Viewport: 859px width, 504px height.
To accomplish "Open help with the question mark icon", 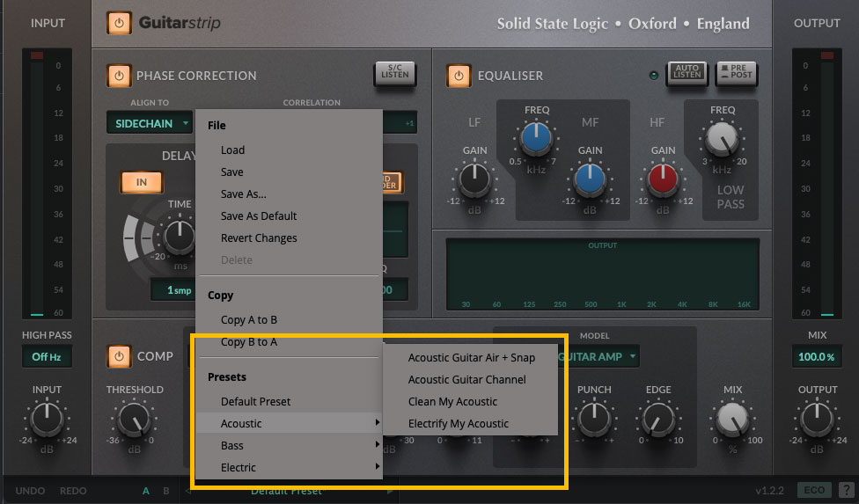I will 847,490.
